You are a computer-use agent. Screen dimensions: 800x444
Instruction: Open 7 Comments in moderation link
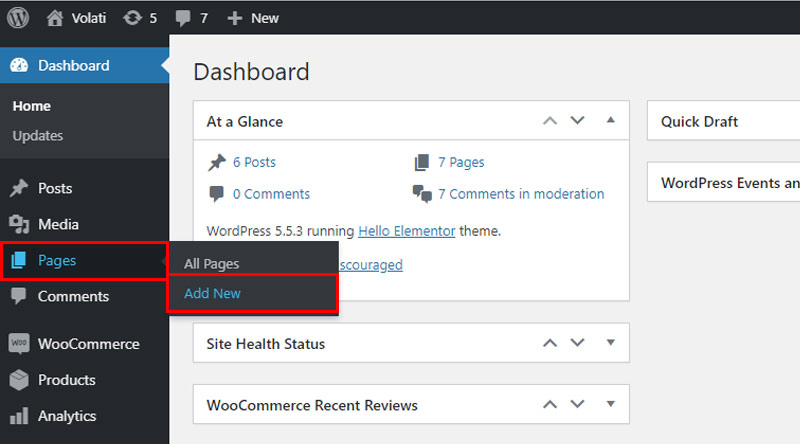pos(521,194)
